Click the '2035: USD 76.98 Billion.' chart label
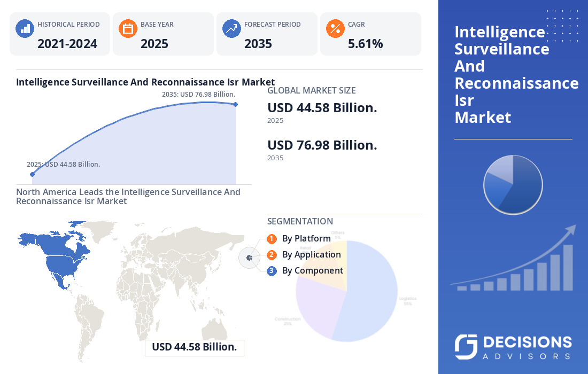Image resolution: width=588 pixels, height=374 pixels. pos(199,95)
